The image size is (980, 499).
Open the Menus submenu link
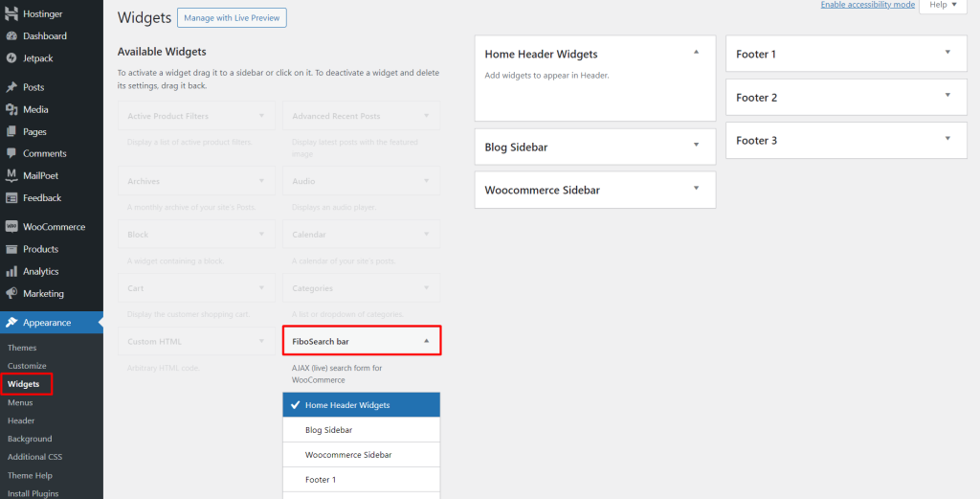tap(20, 402)
